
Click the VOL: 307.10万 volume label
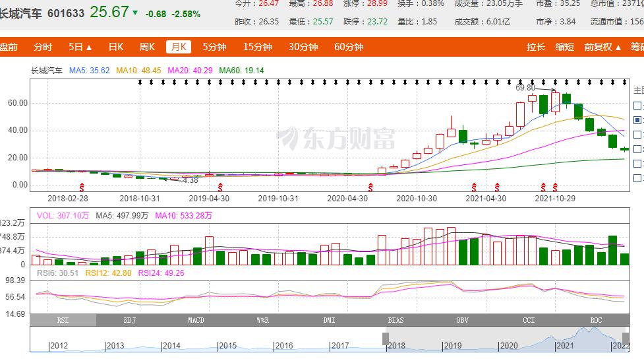click(63, 215)
